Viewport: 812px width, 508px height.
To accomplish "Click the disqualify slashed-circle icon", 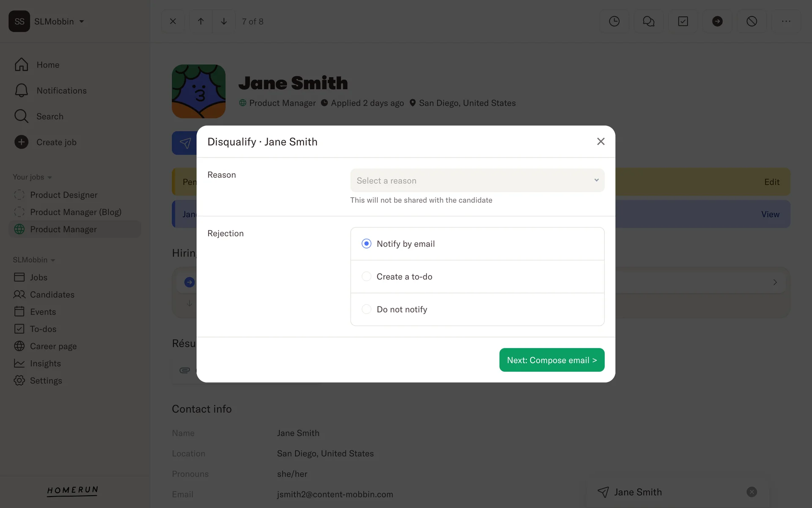I will point(752,21).
